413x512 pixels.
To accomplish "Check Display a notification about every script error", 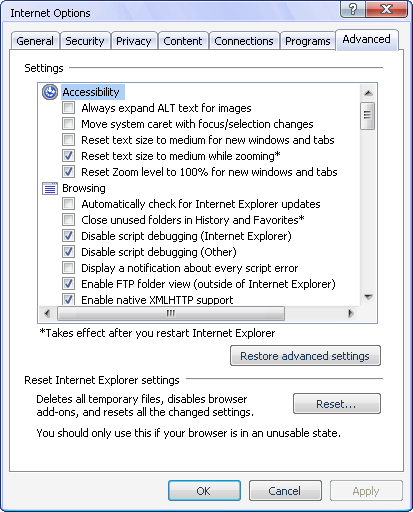I will [x=69, y=268].
